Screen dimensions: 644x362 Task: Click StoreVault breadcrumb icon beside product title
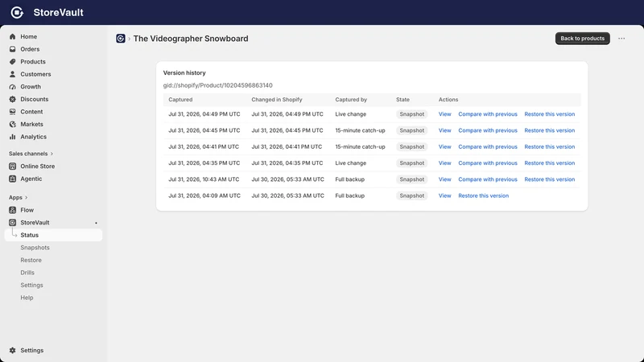click(x=120, y=39)
